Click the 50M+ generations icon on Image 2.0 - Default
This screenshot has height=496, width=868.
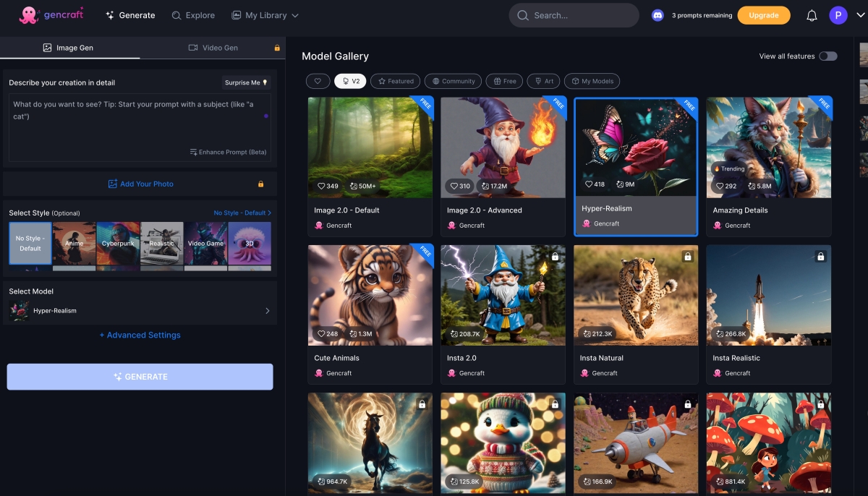click(354, 186)
